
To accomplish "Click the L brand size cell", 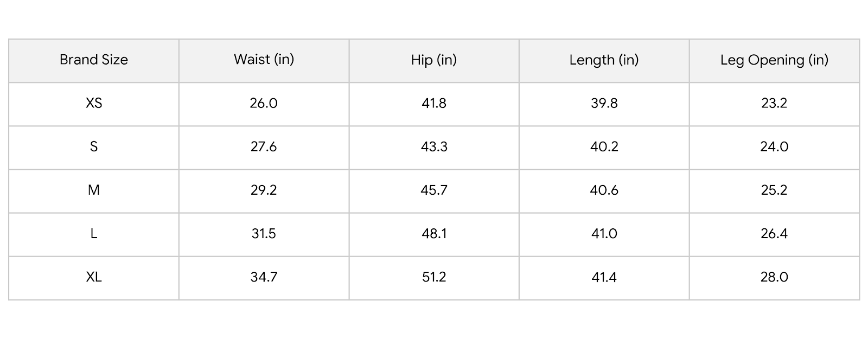I will [94, 233].
